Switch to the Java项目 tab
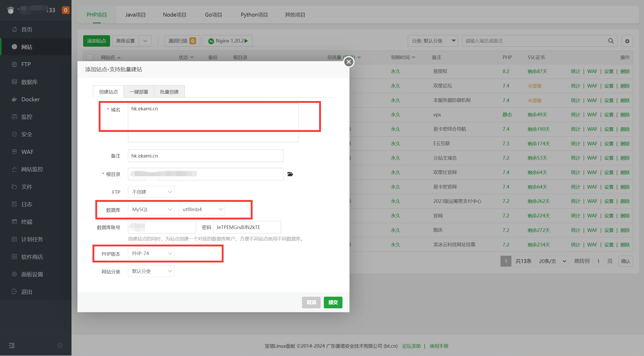The image size is (644, 356). (135, 15)
